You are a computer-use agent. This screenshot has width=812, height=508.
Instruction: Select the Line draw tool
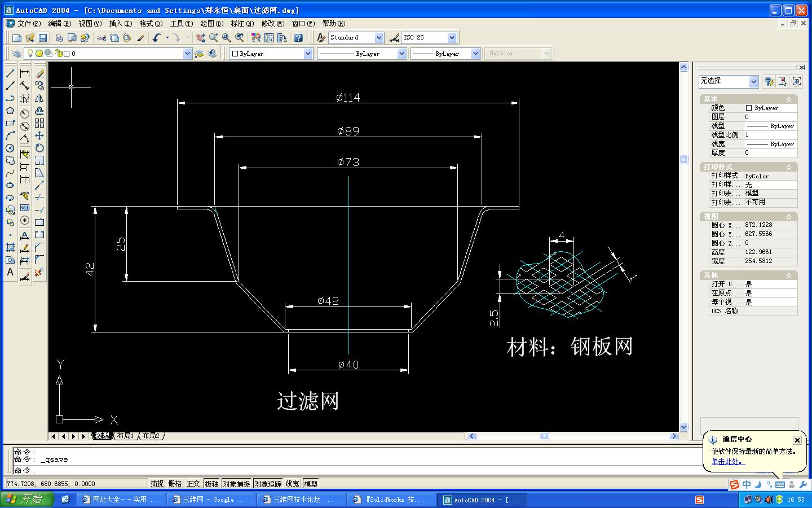point(10,73)
